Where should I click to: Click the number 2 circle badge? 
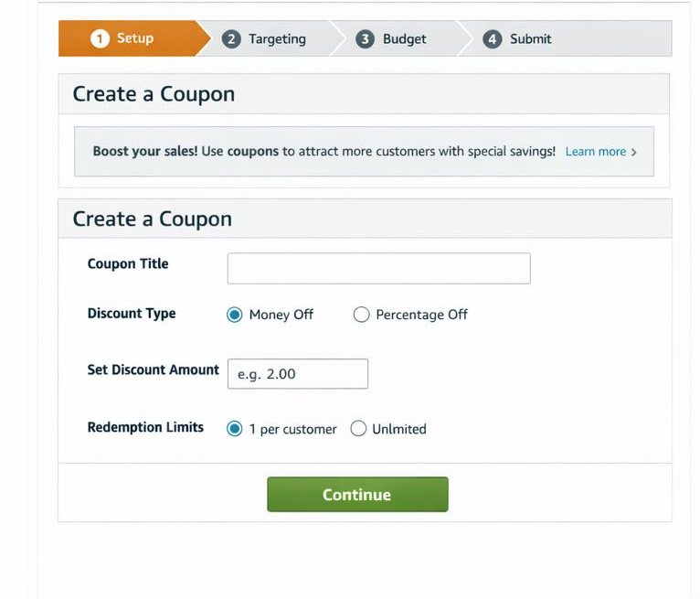[x=232, y=39]
